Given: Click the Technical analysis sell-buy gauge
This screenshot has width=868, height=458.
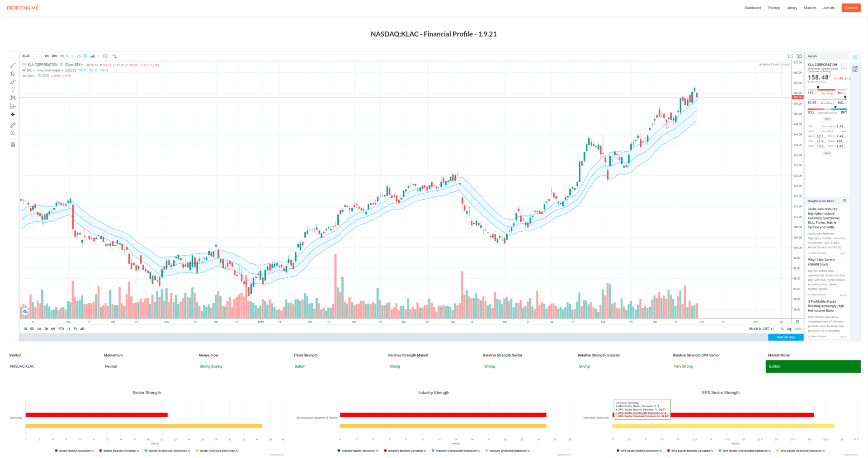Looking at the screenshot, I should [827, 109].
